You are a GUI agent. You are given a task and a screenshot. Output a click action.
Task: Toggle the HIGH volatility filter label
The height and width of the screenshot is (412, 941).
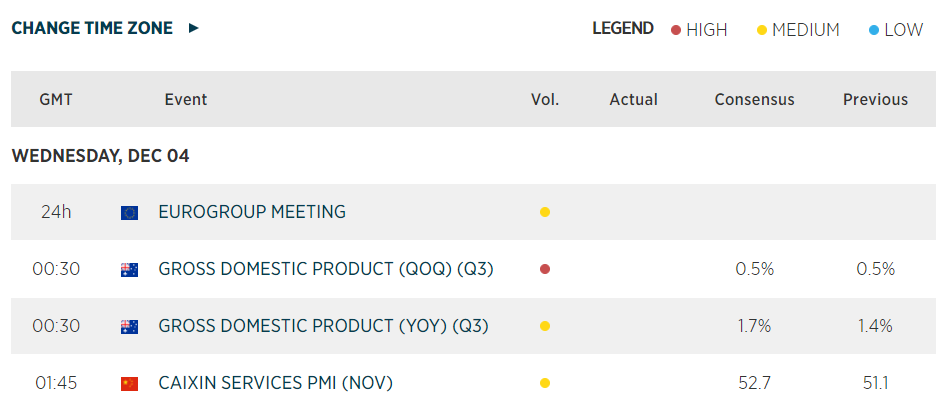pyautogui.click(x=707, y=30)
